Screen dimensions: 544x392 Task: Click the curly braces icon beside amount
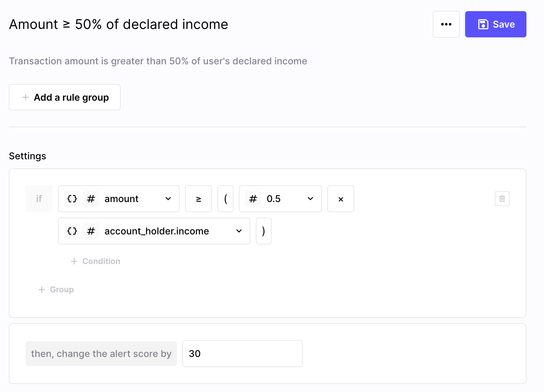tap(72, 199)
